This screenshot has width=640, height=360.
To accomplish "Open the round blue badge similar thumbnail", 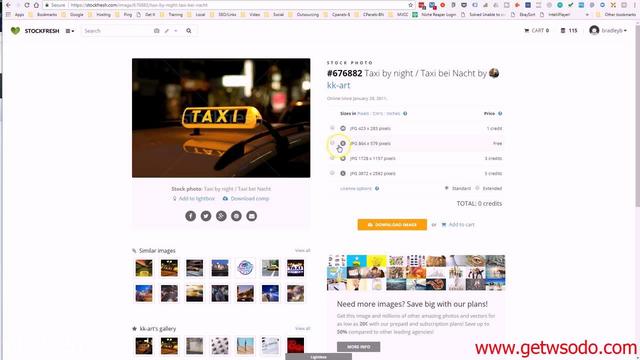I will [x=245, y=268].
